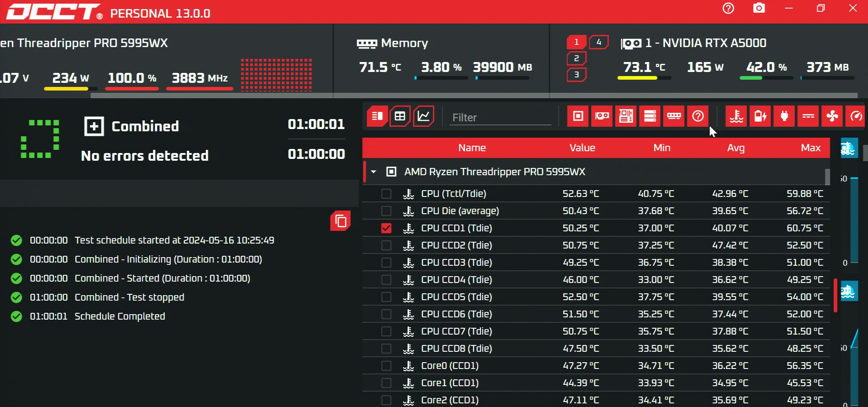The width and height of the screenshot is (868, 407).
Task: Select GPU tab number 1
Action: (x=577, y=42)
